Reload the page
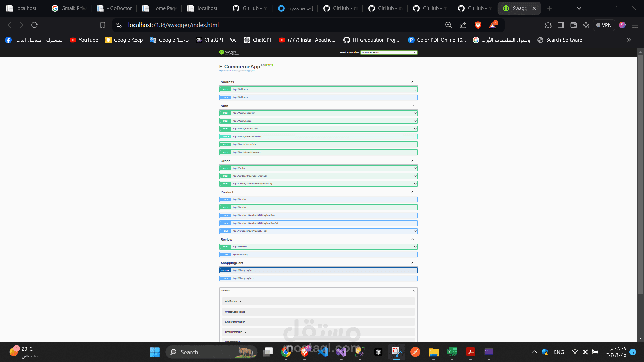The width and height of the screenshot is (644, 362). (34, 25)
